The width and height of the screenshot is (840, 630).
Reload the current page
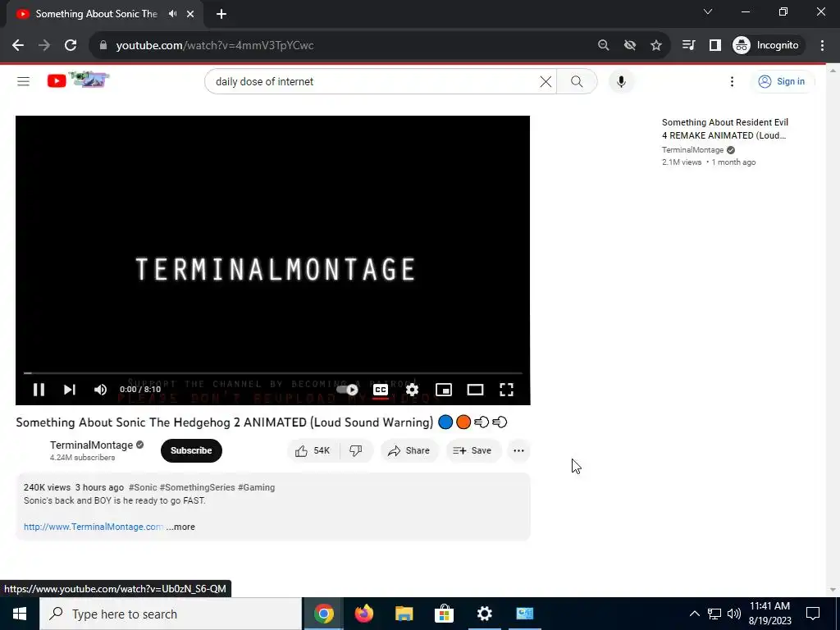(71, 46)
